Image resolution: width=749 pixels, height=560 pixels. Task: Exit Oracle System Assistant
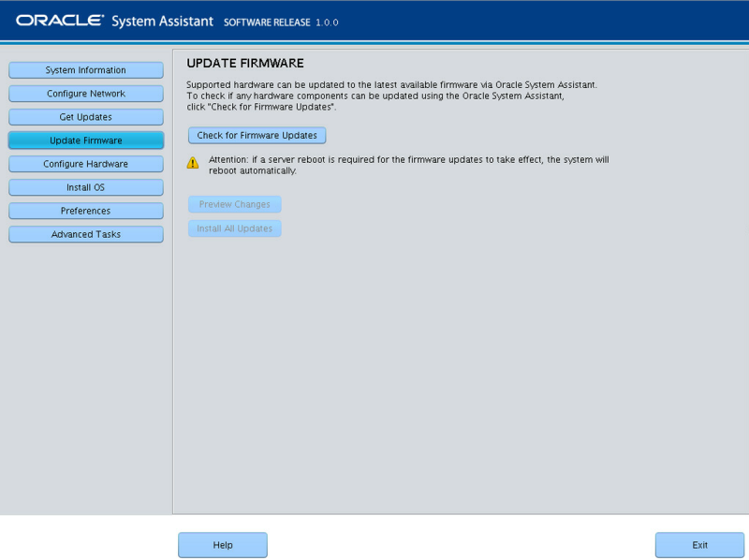click(x=698, y=544)
